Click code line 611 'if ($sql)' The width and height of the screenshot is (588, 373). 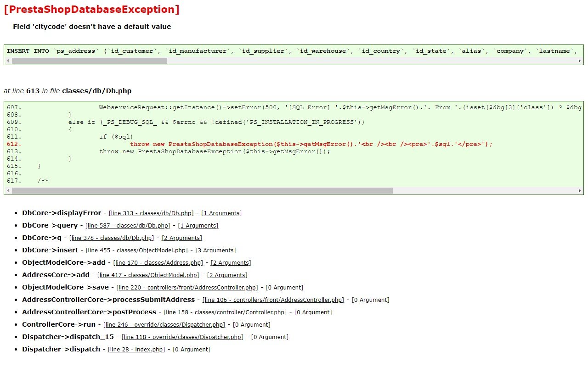coord(116,137)
